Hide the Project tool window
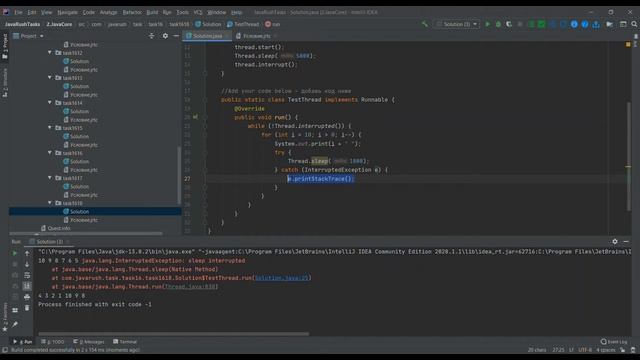This screenshot has width=640, height=360. pos(176,36)
